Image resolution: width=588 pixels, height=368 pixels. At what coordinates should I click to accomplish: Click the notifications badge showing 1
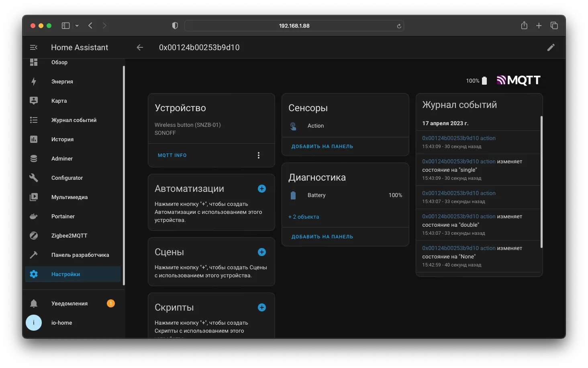coord(111,303)
